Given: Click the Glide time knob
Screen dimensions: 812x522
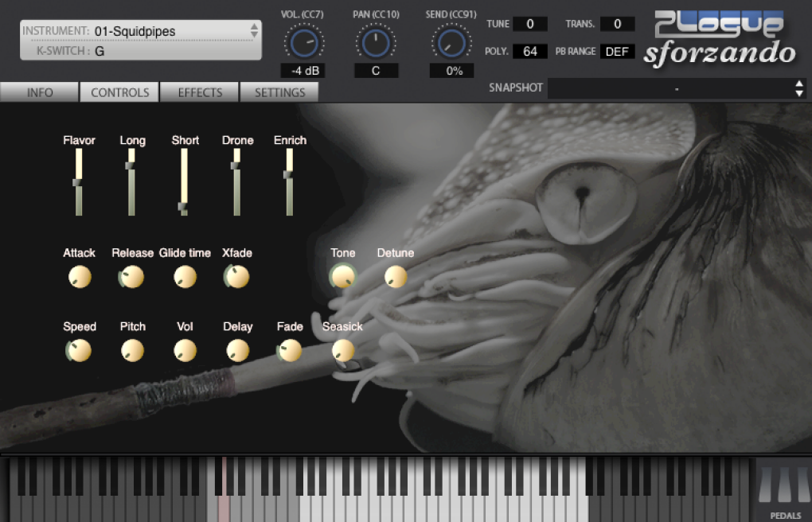Looking at the screenshot, I should (x=185, y=277).
